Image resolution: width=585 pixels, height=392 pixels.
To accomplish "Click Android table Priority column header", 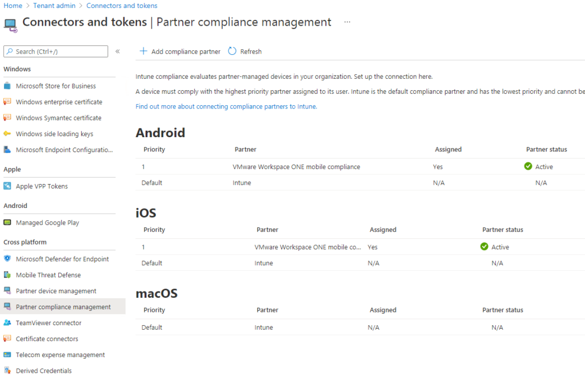I will point(154,149).
